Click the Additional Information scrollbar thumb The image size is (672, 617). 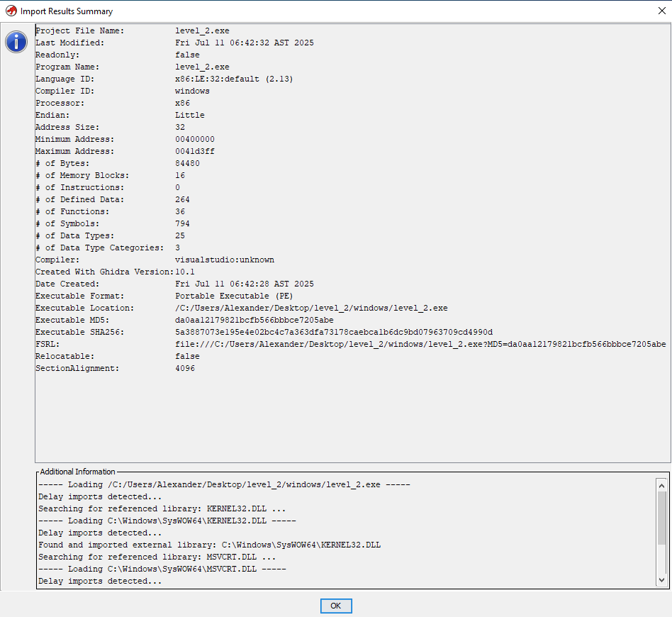661,519
